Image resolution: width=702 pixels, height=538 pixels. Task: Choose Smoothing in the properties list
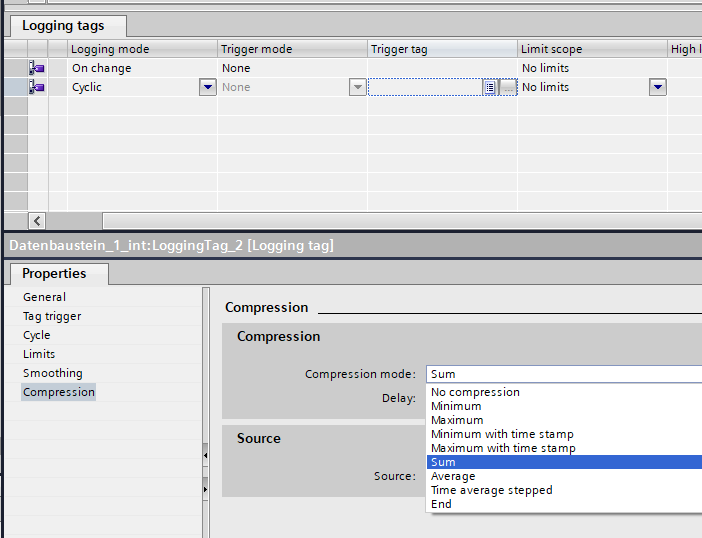[x=52, y=373]
